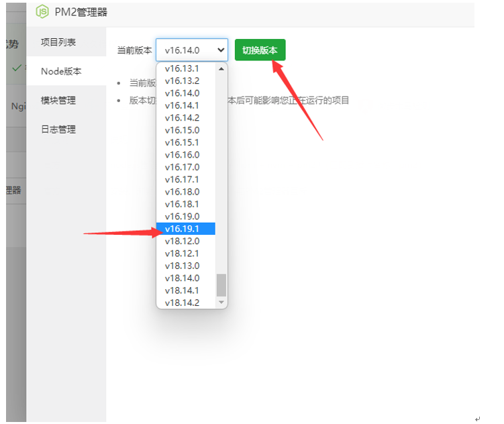Viewport: 504px width, 424px height.
Task: Select v16.14.0 in the dropdown list
Action: [186, 93]
